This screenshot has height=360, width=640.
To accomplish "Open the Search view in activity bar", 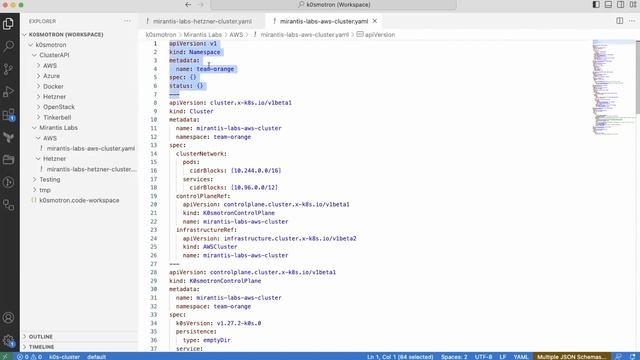I will tap(8, 46).
